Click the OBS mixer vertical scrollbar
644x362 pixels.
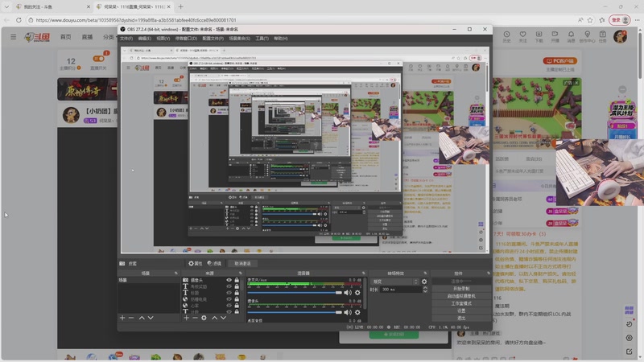click(365, 294)
